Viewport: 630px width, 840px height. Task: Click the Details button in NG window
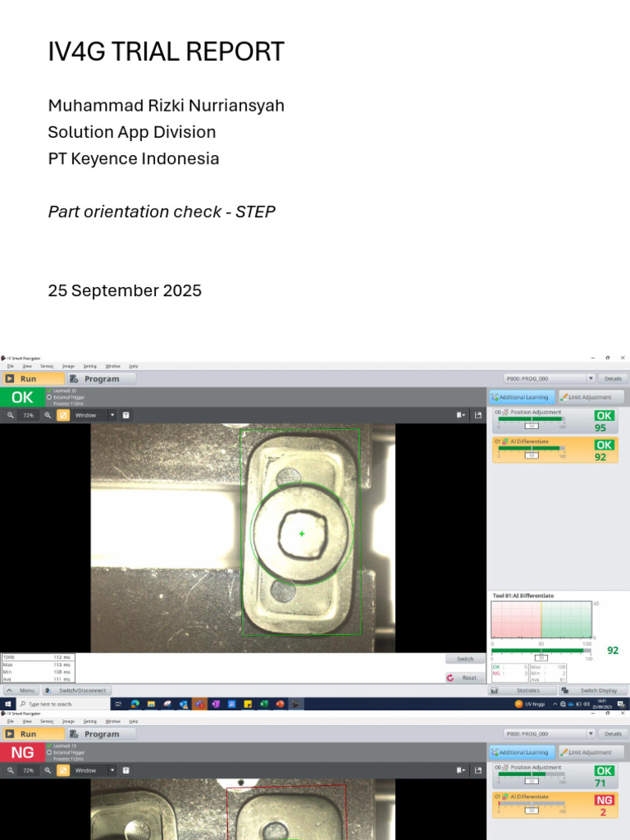613,734
